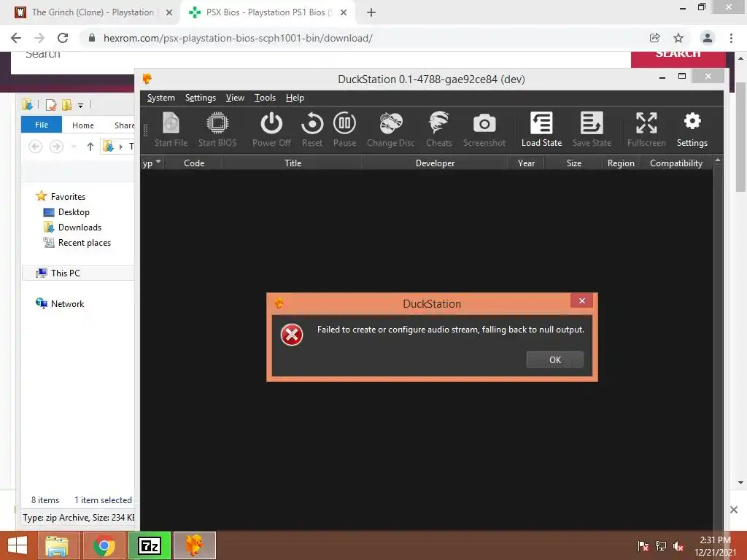Sort game list by Region column
Screen dimensions: 747x560
click(x=621, y=163)
